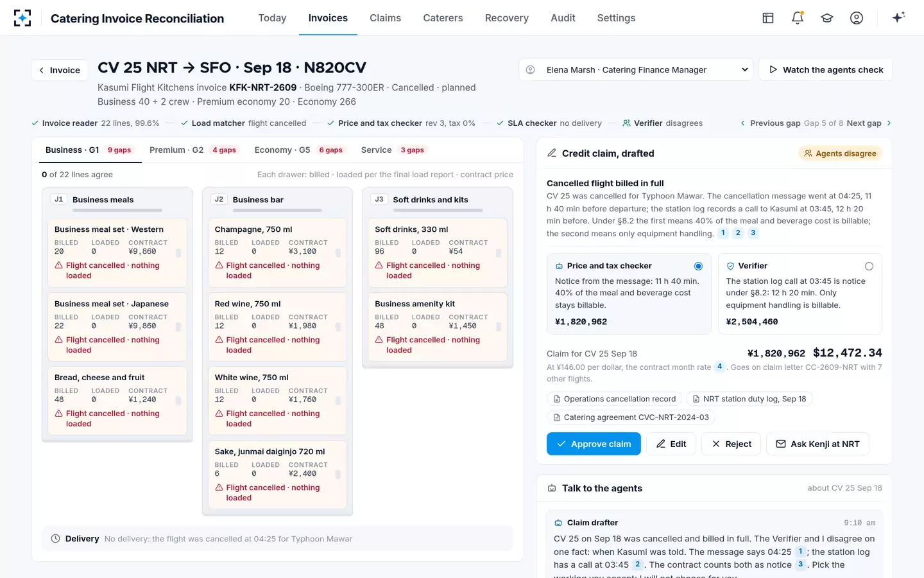The width and height of the screenshot is (924, 578).
Task: Open the user profile icon
Action: [x=857, y=18]
